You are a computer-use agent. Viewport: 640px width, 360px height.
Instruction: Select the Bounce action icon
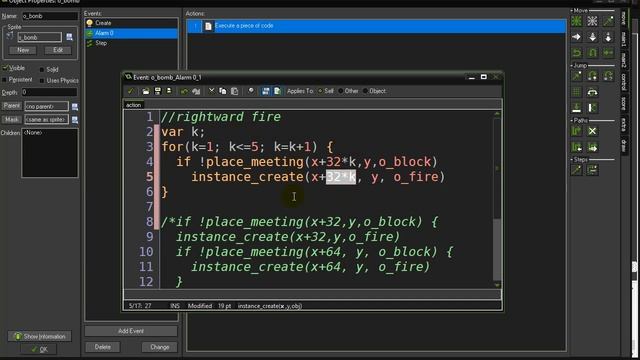(x=592, y=108)
